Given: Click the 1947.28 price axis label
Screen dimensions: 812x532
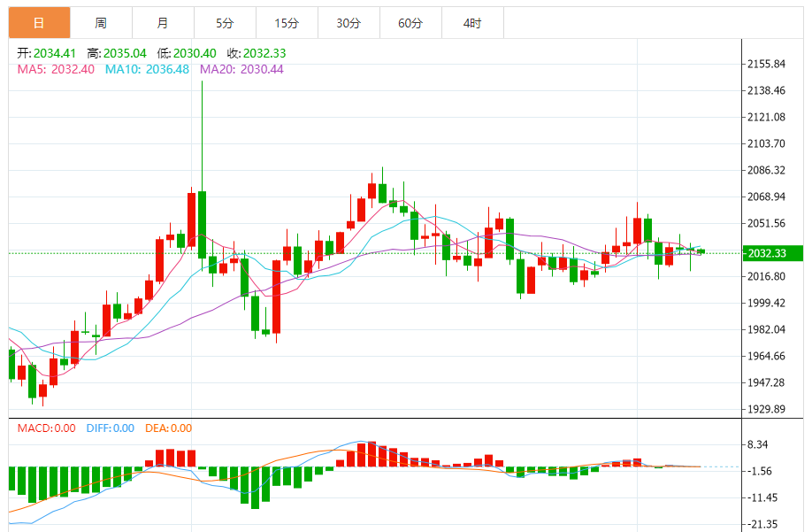Looking at the screenshot, I should tap(766, 382).
